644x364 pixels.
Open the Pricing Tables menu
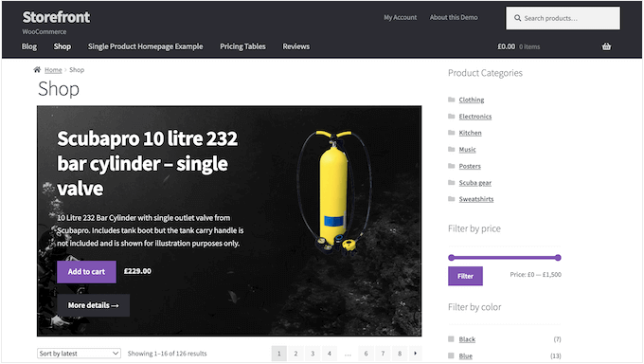tap(242, 46)
